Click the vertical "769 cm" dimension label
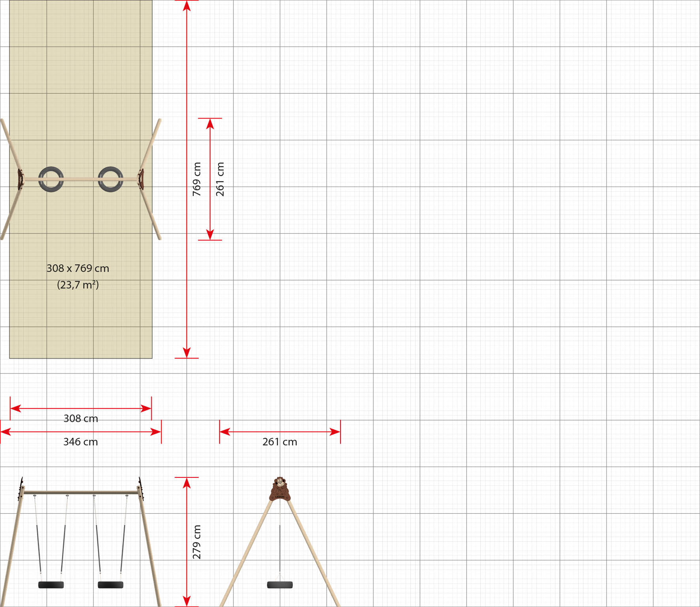Screen dimensions: 700x607 [197, 179]
